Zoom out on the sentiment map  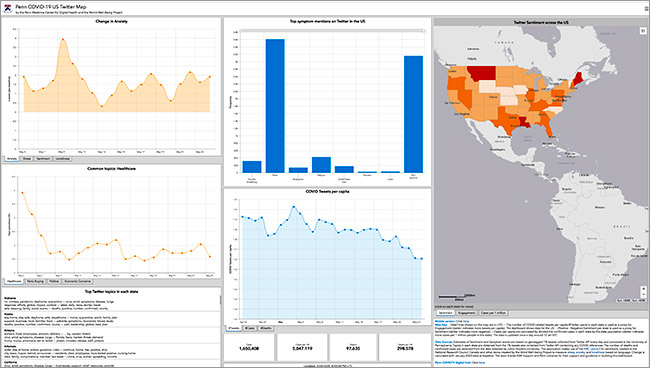(x=643, y=294)
